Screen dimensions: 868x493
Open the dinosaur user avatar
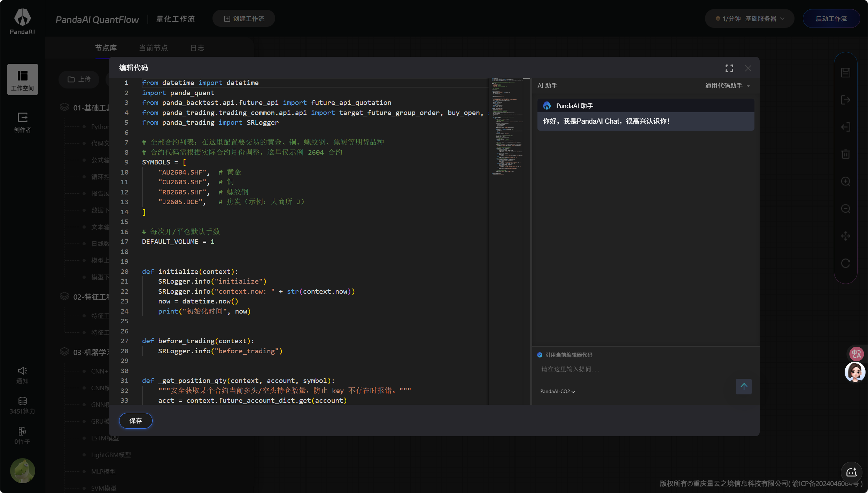coord(23,471)
